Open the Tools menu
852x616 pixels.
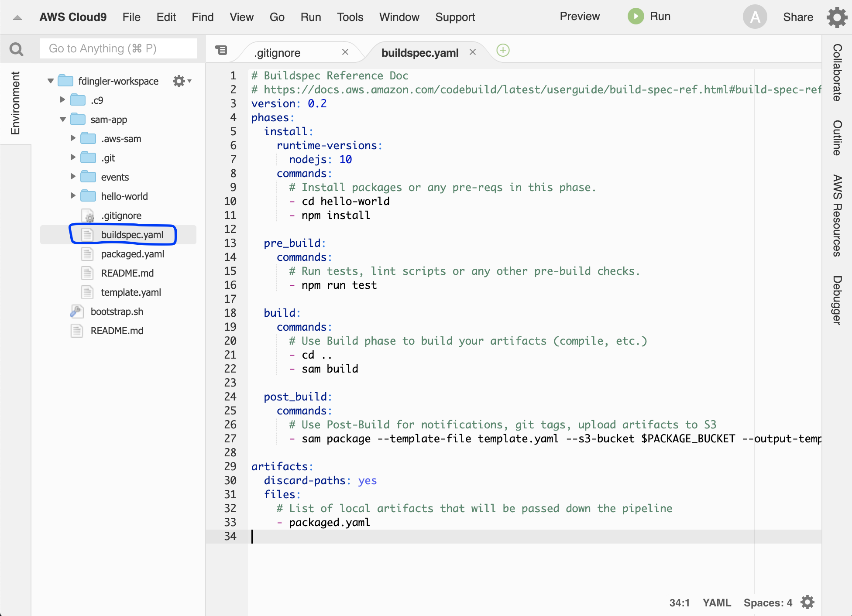(x=350, y=17)
